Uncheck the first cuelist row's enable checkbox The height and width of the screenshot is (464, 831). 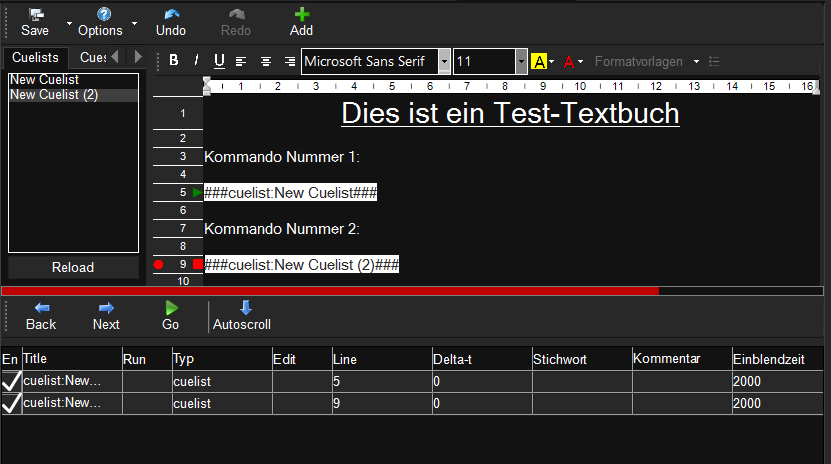click(11, 381)
